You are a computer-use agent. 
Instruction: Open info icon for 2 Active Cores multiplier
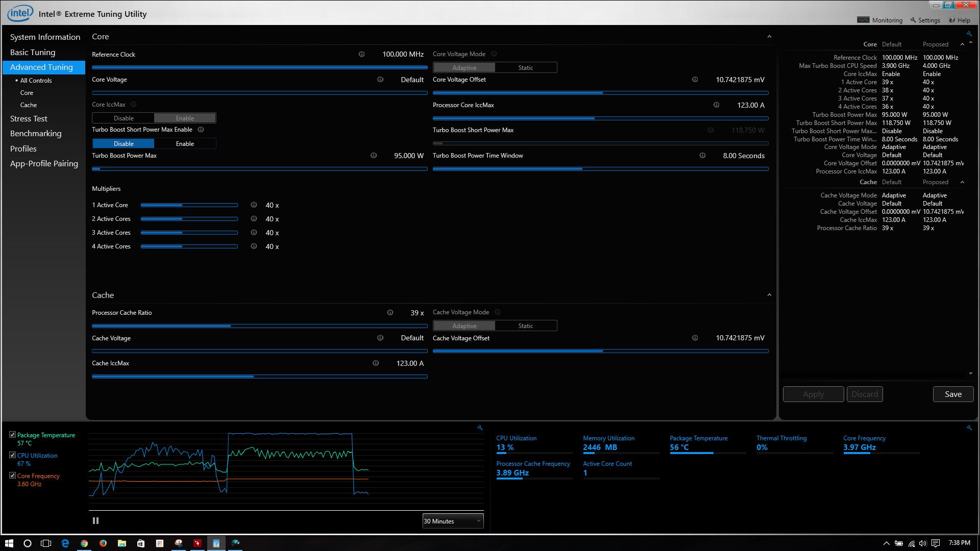[254, 219]
